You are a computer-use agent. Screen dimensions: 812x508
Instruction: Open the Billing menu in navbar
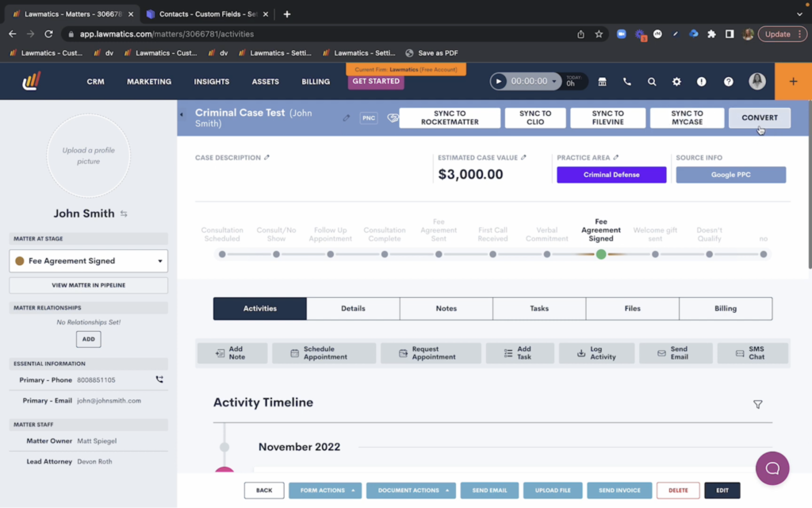coord(316,82)
